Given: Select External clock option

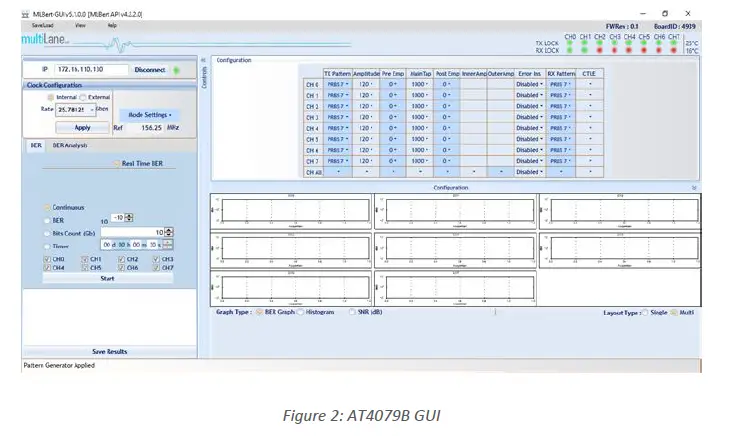Looking at the screenshot, I should [x=83, y=97].
